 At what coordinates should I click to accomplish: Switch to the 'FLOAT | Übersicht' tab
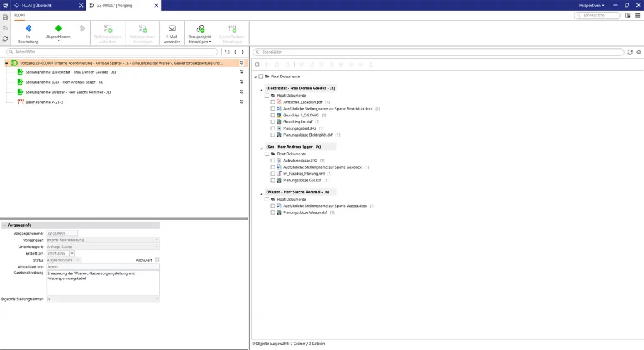pos(44,5)
